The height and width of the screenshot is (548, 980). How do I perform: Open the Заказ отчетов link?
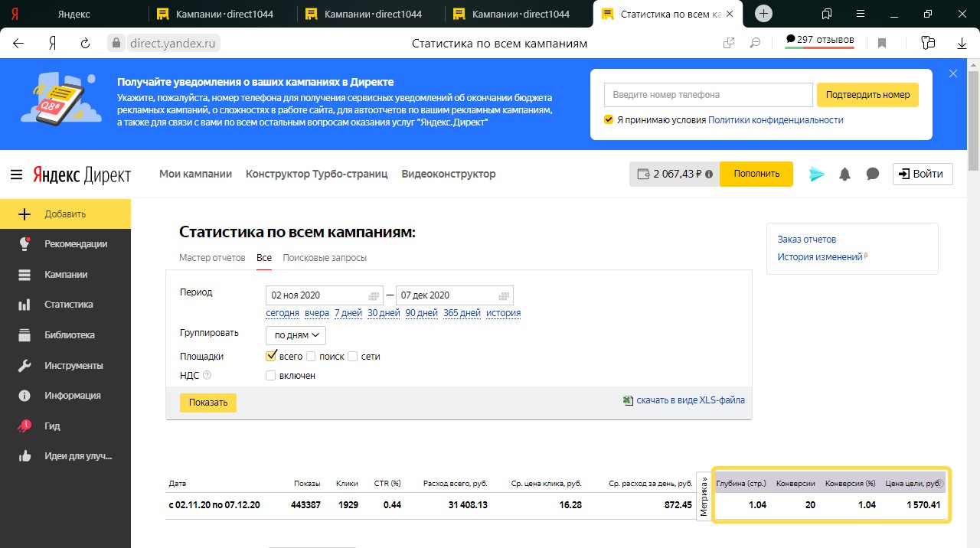click(807, 240)
